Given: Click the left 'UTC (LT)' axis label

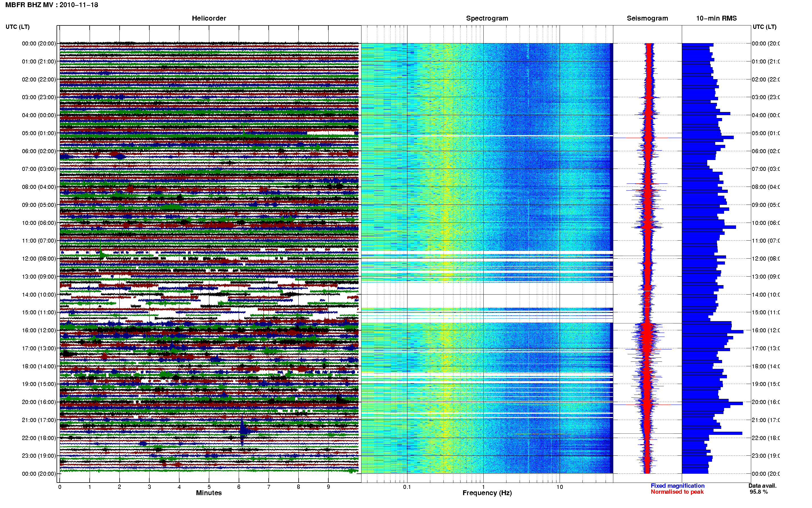Looking at the screenshot, I should click(17, 27).
